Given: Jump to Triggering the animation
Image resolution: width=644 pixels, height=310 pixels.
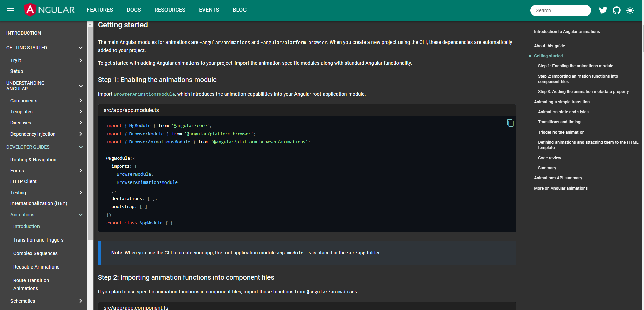Looking at the screenshot, I should [x=561, y=132].
